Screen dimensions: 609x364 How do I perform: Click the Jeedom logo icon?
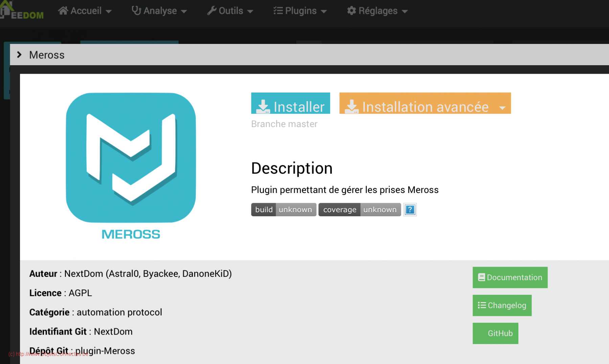click(22, 10)
